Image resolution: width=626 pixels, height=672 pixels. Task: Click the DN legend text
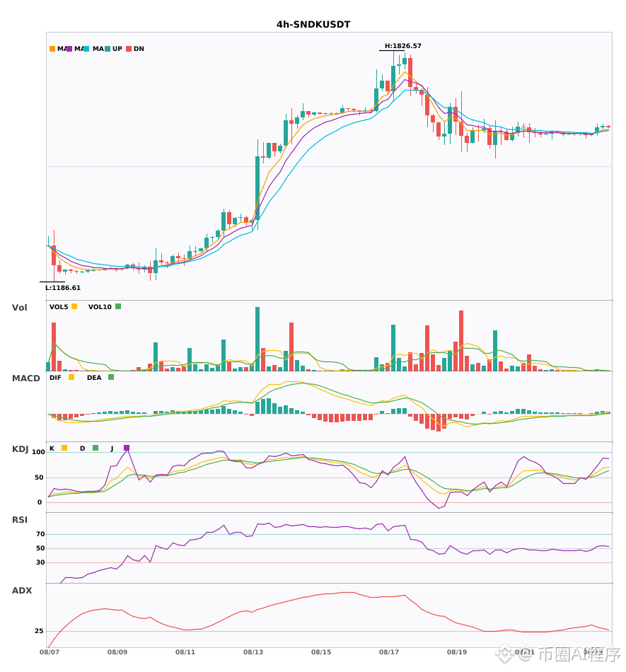(x=139, y=49)
